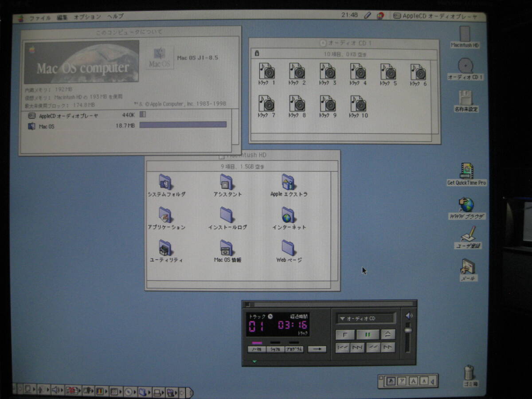Viewport: 532px width, 399px height.
Task: Skip to previous track in CD player
Action: click(343, 348)
